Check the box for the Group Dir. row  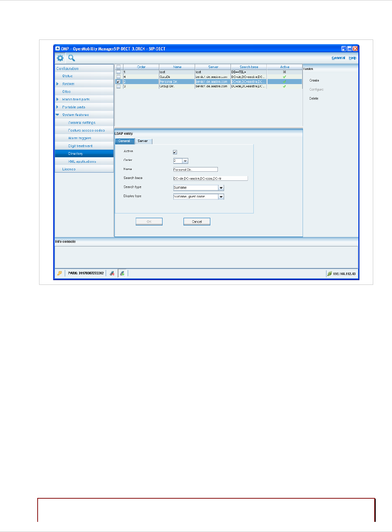[118, 86]
